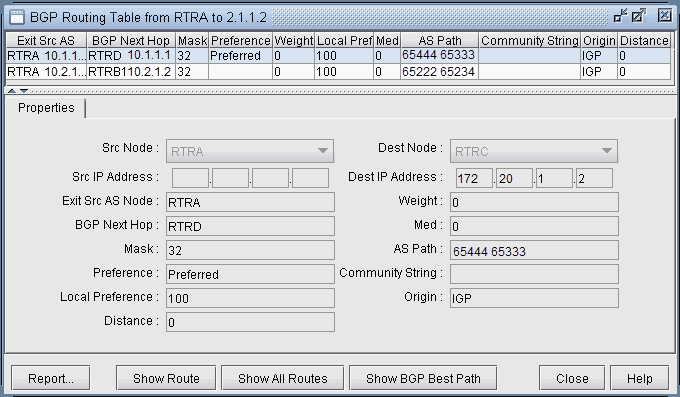The image size is (680, 397).
Task: Click the window icon in title bar
Action: pos(17,17)
